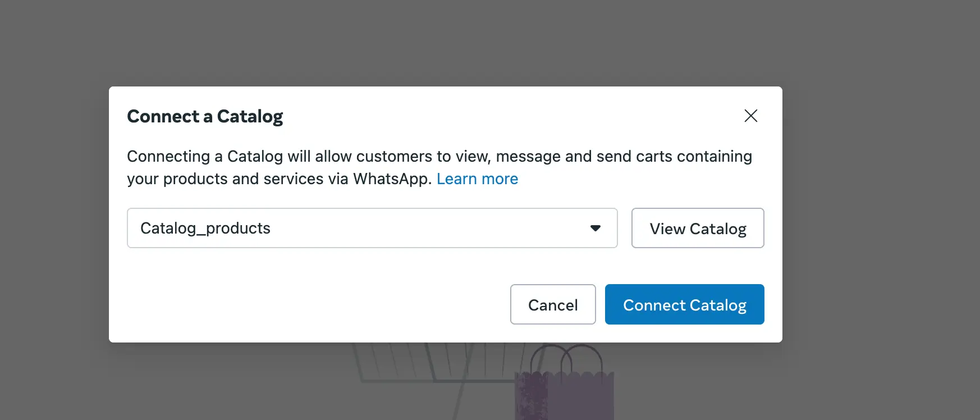Click the dialog description paragraph text
This screenshot has height=420, width=980.
(x=393, y=157)
